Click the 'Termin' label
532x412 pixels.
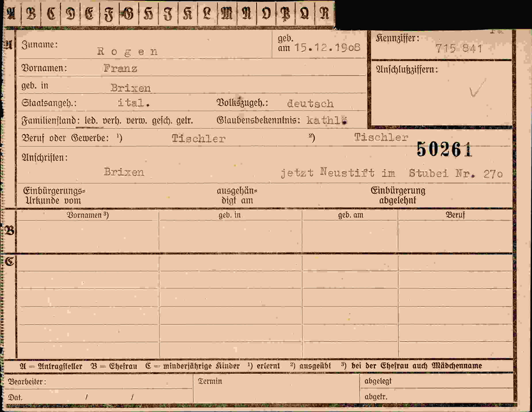[x=210, y=381]
